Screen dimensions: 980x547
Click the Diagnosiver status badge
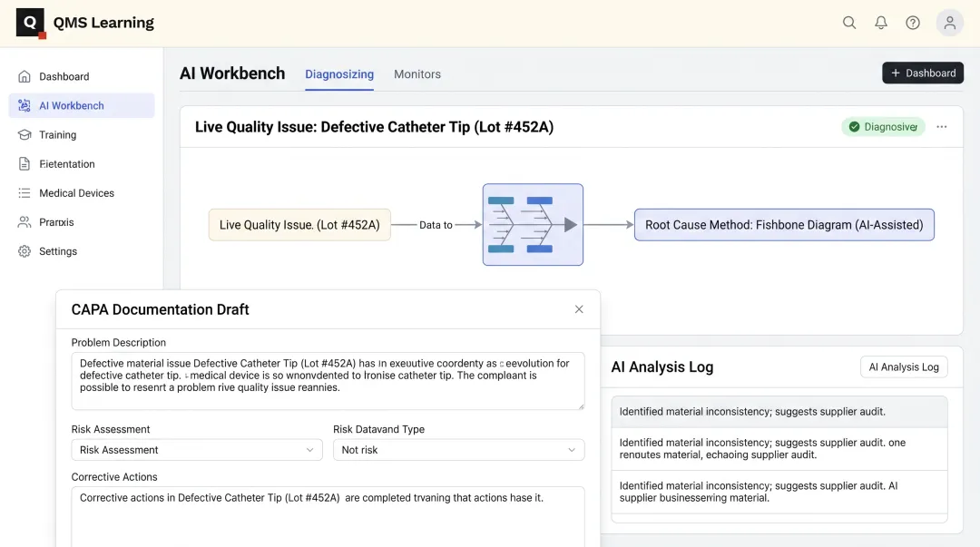(883, 127)
